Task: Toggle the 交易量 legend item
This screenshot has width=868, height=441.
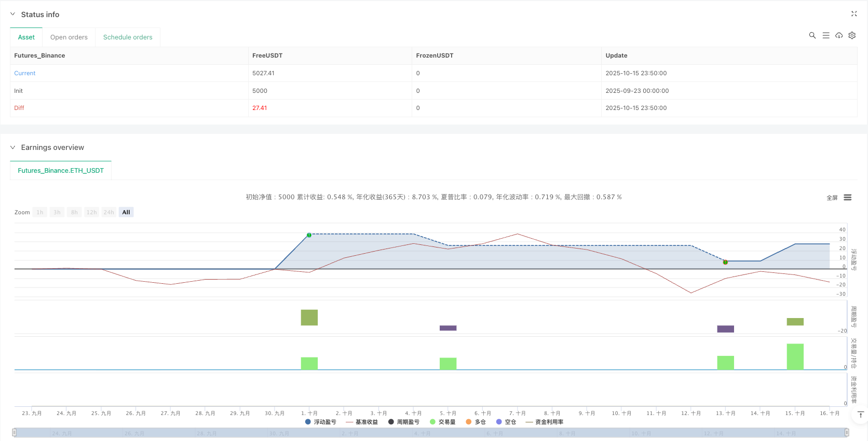Action: pos(443,422)
